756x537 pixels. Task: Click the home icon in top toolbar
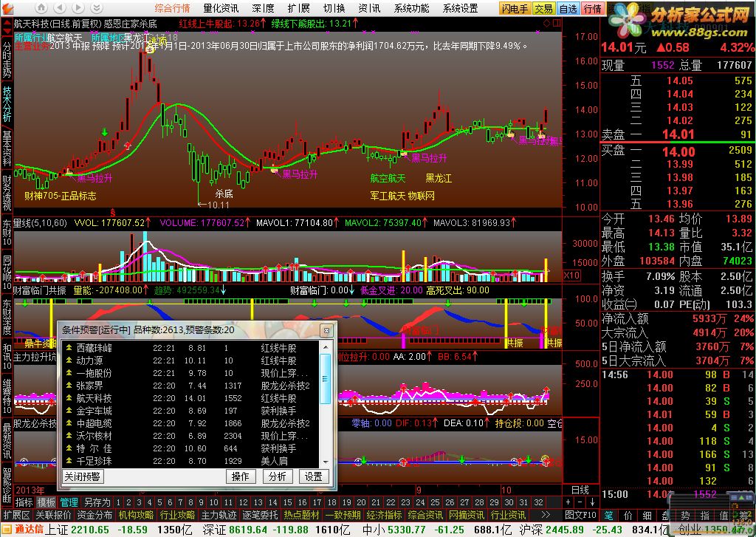tap(41, 7)
